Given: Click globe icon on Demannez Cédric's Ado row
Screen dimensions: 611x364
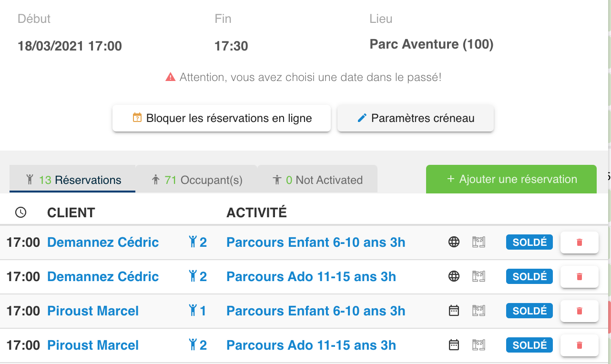Looking at the screenshot, I should click(454, 276).
